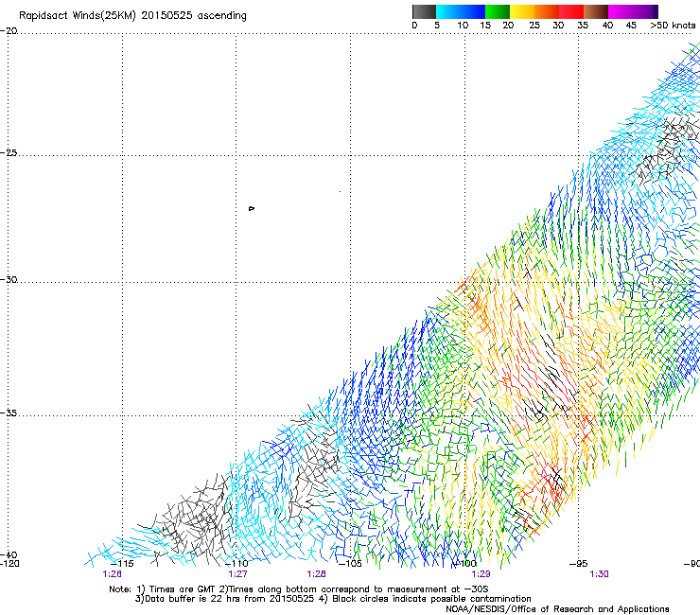Image resolution: width=700 pixels, height=615 pixels.
Task: Select the yellow 20-25 knots legend swatch
Action: click(x=522, y=11)
